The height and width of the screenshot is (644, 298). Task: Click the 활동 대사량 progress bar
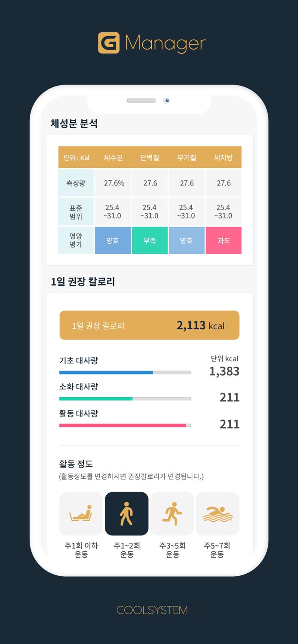125,425
